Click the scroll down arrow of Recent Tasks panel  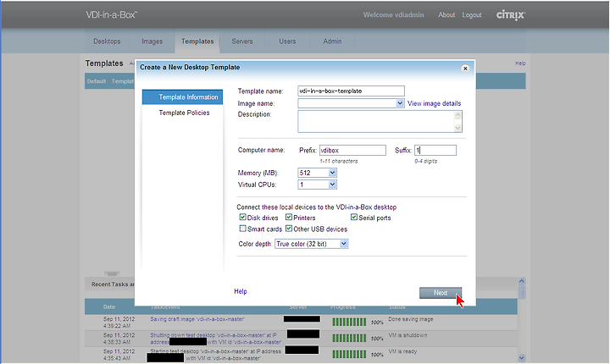[522, 357]
